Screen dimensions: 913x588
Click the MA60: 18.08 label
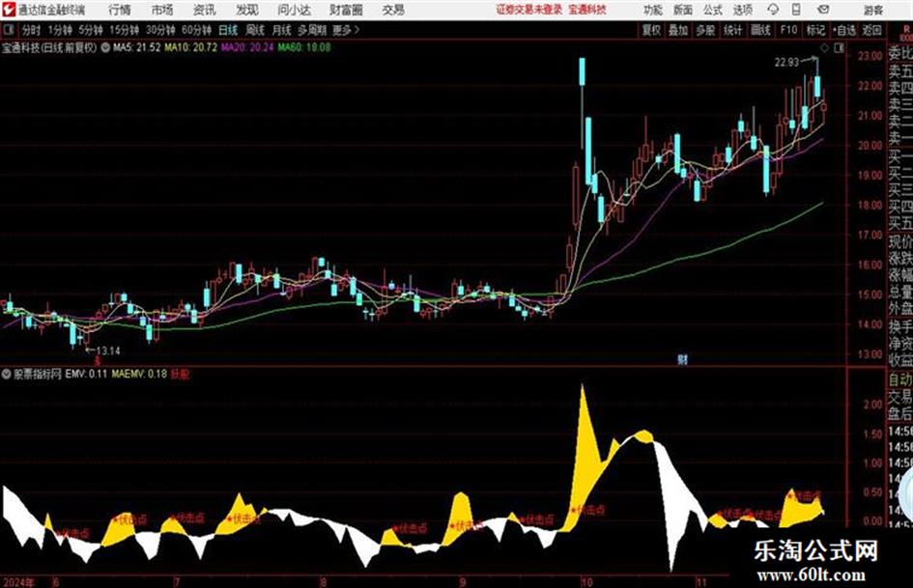[x=304, y=47]
